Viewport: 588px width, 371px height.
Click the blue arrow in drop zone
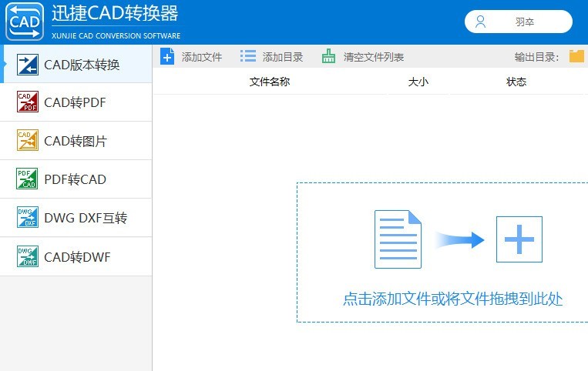coord(460,239)
